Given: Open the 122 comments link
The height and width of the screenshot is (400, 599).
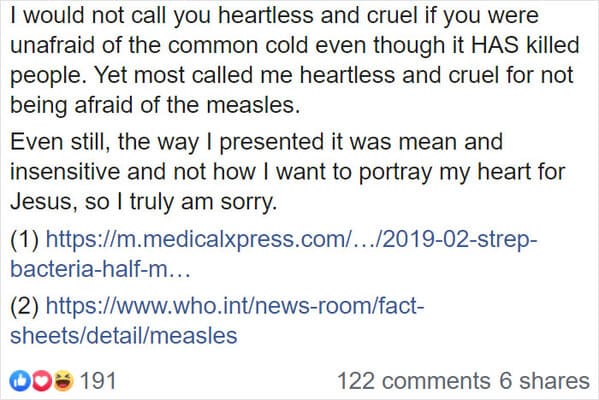Looking at the screenshot, I should [x=414, y=381].
